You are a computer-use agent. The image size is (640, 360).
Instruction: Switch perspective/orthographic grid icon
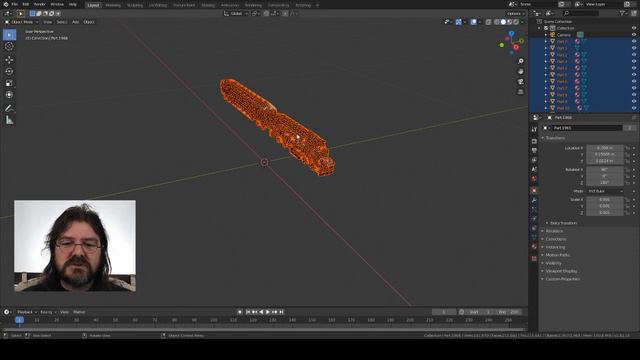pyautogui.click(x=521, y=92)
